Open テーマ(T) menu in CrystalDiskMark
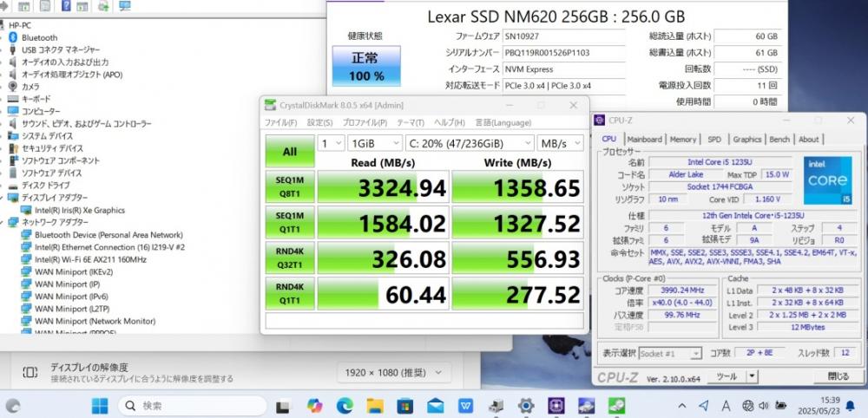 411,122
